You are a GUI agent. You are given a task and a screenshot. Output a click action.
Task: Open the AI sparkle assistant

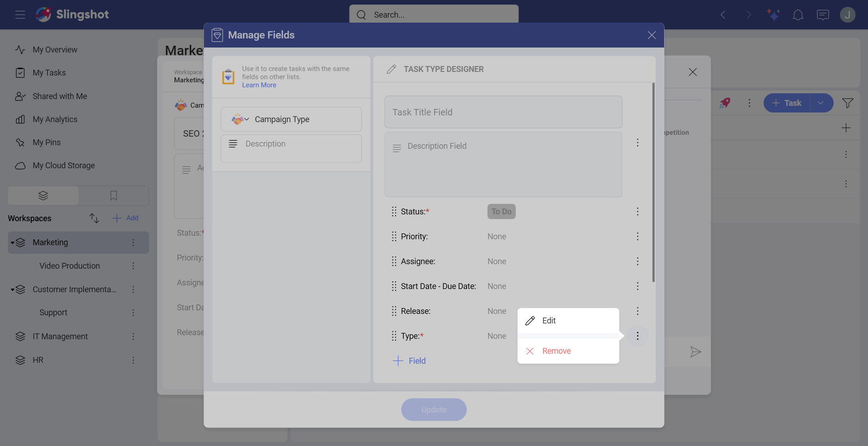coord(774,15)
